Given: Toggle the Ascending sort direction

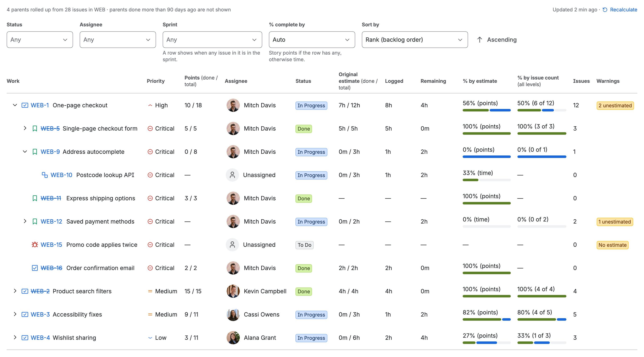Looking at the screenshot, I should (x=497, y=40).
